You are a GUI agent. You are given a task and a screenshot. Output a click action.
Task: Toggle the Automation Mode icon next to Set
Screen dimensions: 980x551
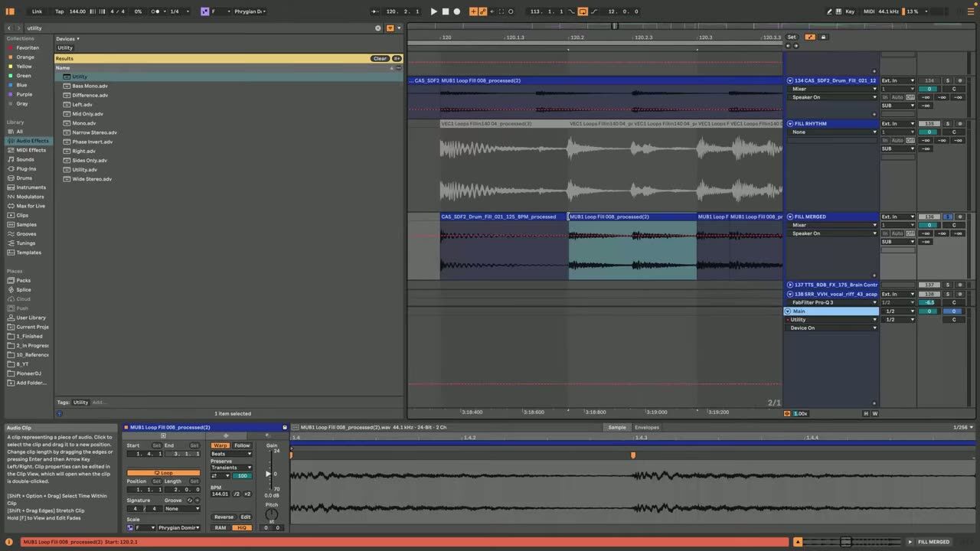click(810, 37)
